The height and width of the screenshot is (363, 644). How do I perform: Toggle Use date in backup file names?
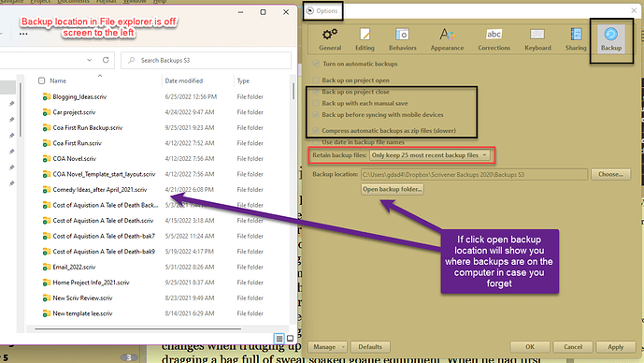click(316, 142)
